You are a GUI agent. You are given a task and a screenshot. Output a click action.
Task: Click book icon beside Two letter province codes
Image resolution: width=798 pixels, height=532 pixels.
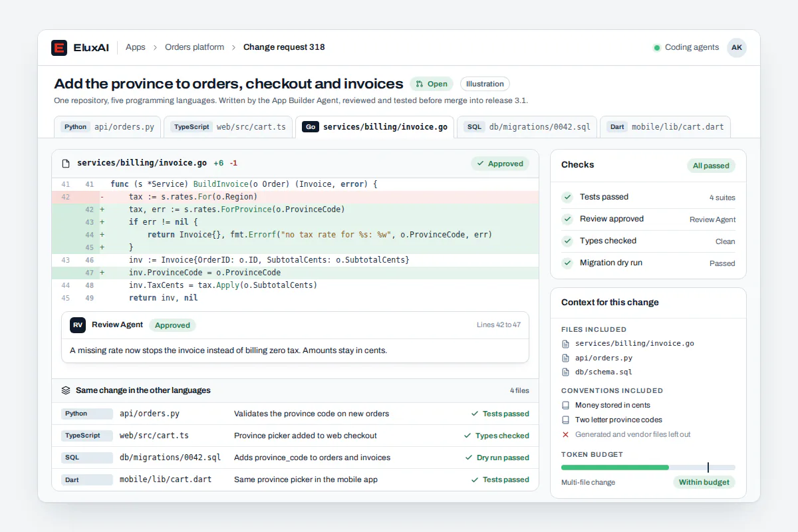click(566, 420)
